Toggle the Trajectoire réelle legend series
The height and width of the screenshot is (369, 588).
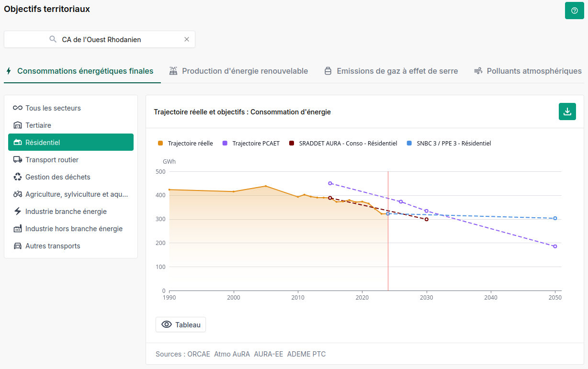click(x=185, y=143)
